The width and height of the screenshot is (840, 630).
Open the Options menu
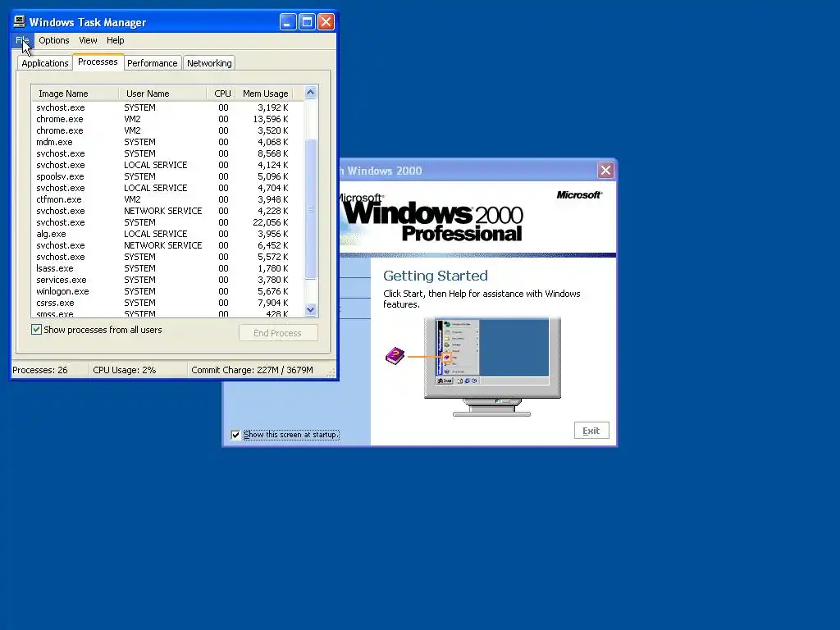tap(53, 40)
